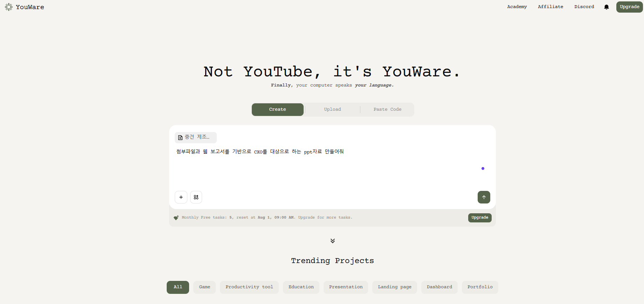The height and width of the screenshot is (304, 644).
Task: Open the attached file chip 중견 제조...
Action: [196, 137]
